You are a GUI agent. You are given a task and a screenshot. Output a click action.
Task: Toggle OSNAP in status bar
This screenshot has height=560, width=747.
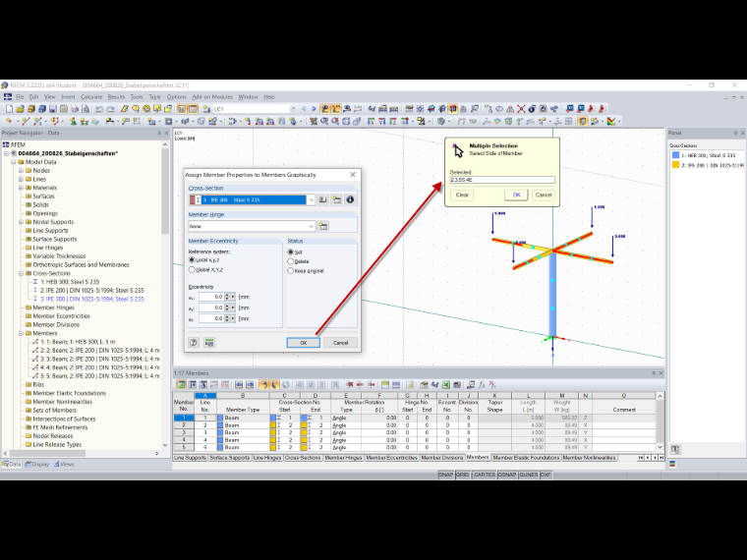507,475
